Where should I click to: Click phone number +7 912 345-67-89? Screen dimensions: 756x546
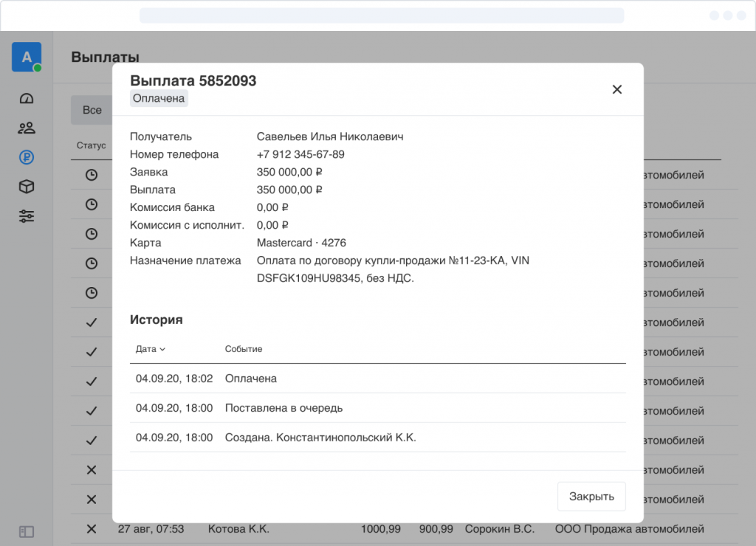click(300, 154)
